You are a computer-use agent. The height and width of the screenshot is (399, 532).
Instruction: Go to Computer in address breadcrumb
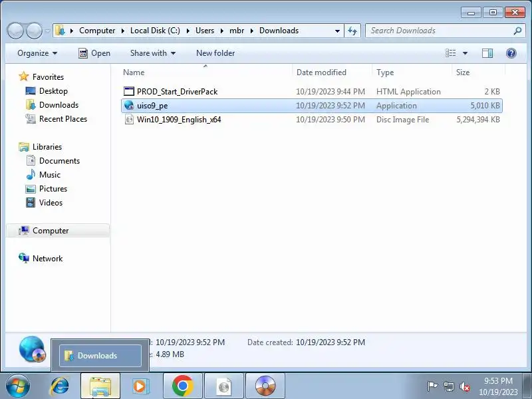point(97,31)
